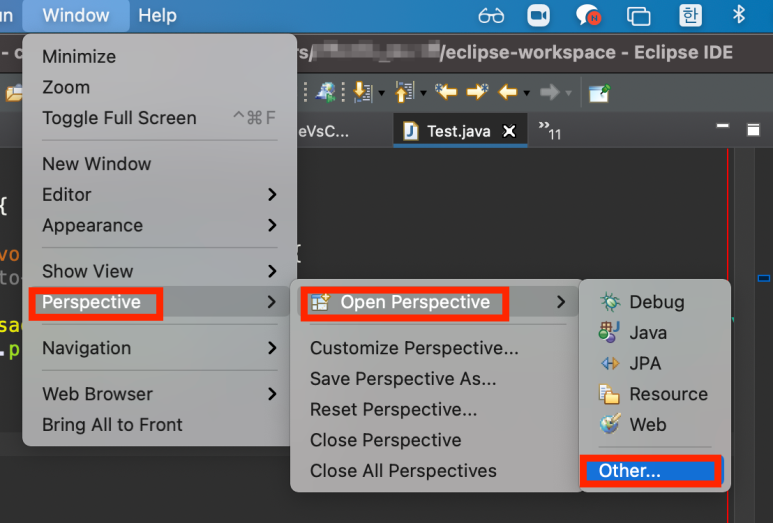Image resolution: width=773 pixels, height=523 pixels.
Task: Expand the Editor submenu chevron
Action: 272,195
